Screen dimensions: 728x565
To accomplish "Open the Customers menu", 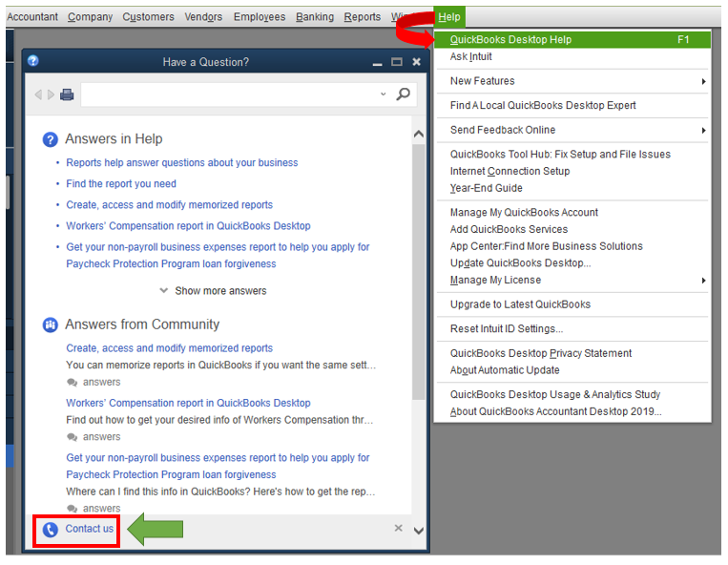I will click(x=148, y=17).
